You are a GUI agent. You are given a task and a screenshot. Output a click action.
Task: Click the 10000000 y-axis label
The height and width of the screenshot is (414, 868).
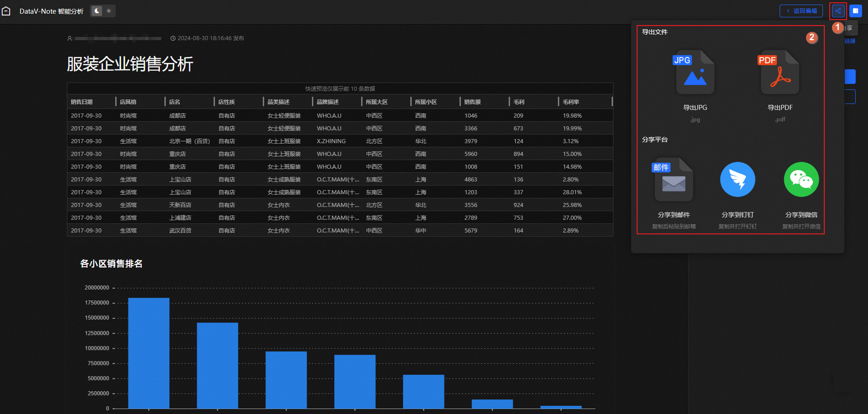click(97, 348)
